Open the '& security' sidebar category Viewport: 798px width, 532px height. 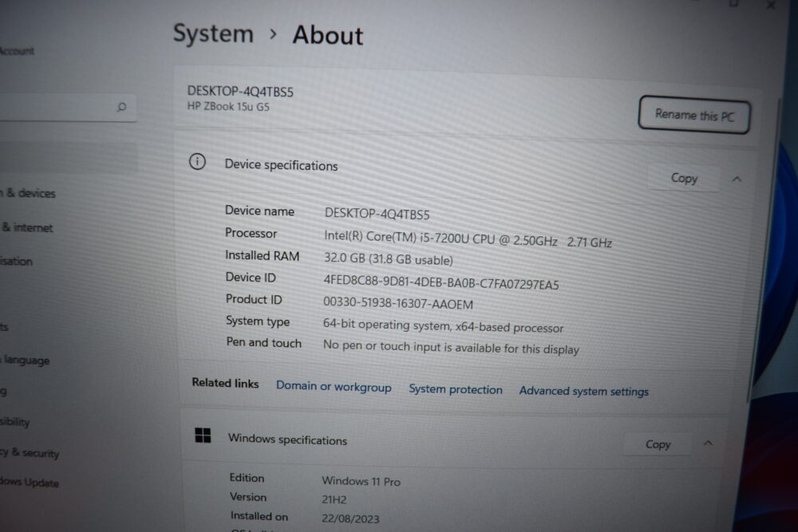point(30,453)
